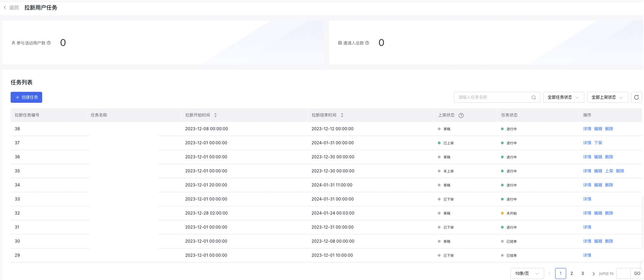The image size is (644, 280).
Task: Click help icon beside 邀请人总数
Action: 367,43
